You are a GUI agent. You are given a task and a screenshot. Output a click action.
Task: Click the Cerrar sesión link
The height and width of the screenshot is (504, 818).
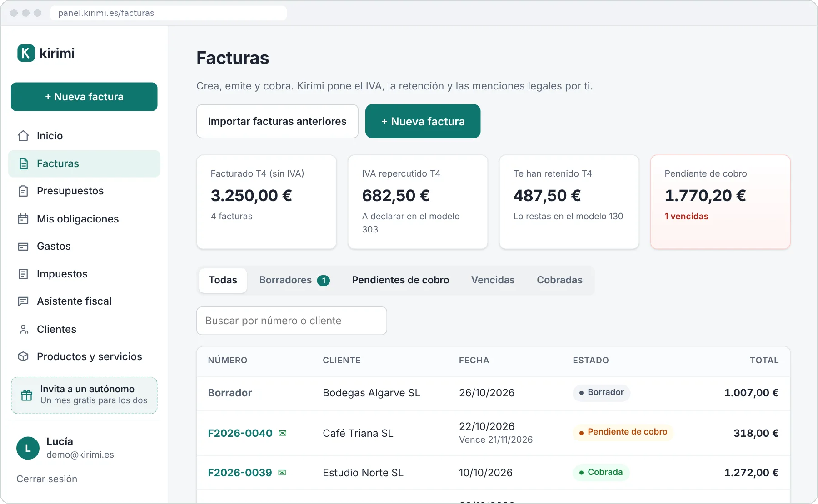47,479
